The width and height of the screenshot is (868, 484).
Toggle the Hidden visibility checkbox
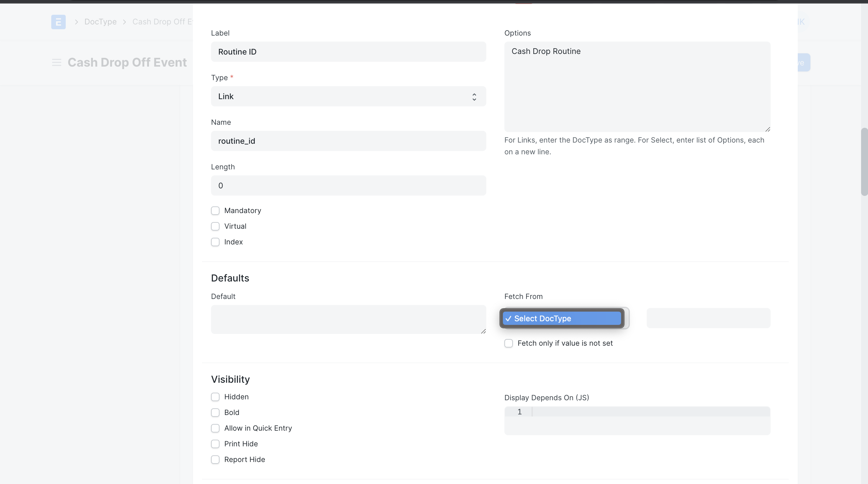(215, 397)
